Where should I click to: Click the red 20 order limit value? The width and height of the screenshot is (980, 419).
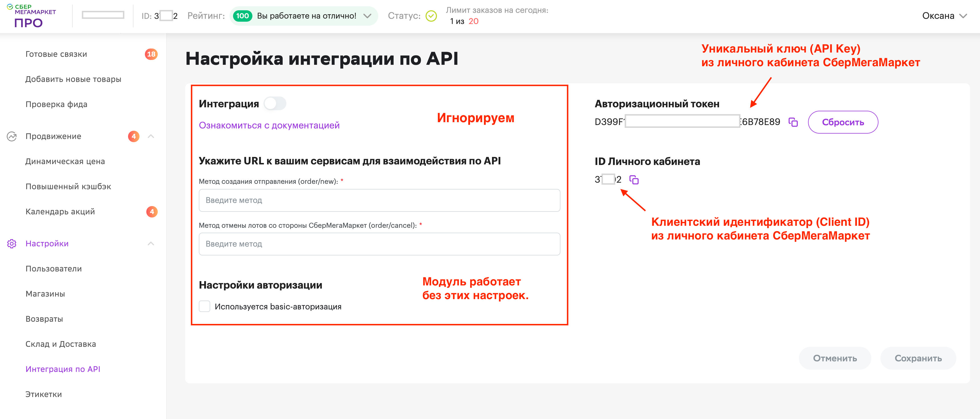click(473, 21)
